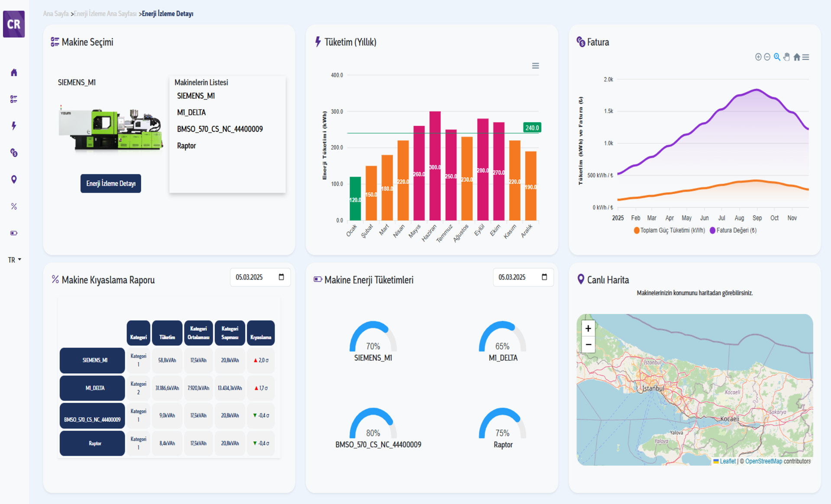Reset Fatura chart with home icon

[x=796, y=57]
